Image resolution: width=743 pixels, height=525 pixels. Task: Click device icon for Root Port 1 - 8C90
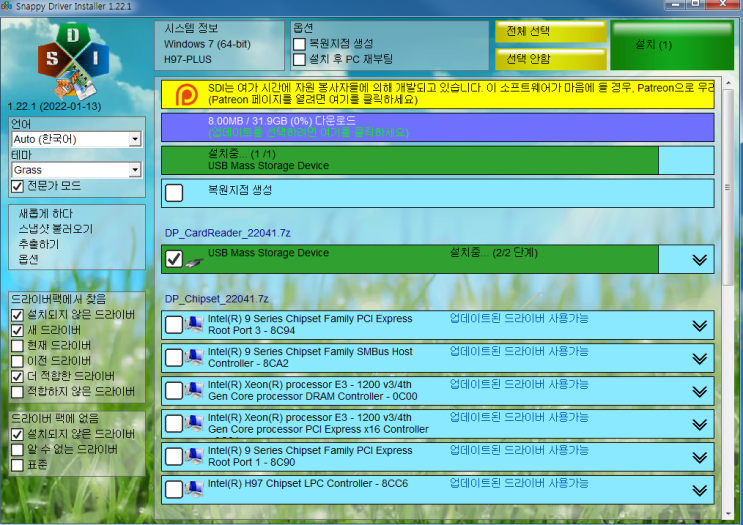point(194,456)
